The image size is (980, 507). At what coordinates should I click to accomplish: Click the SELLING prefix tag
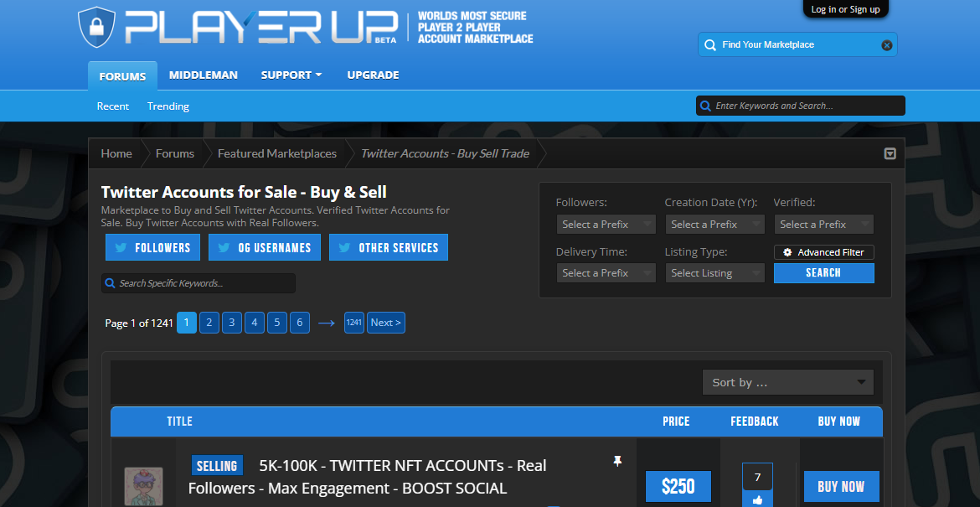point(217,466)
